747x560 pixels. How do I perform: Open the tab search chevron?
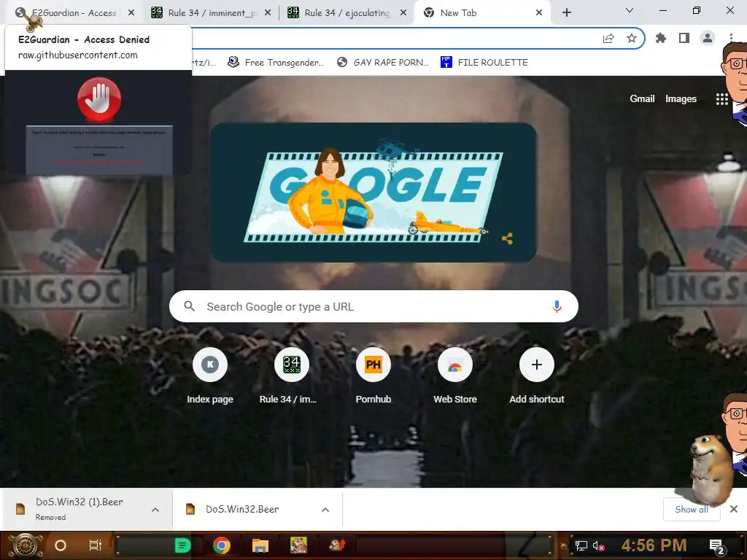click(630, 10)
